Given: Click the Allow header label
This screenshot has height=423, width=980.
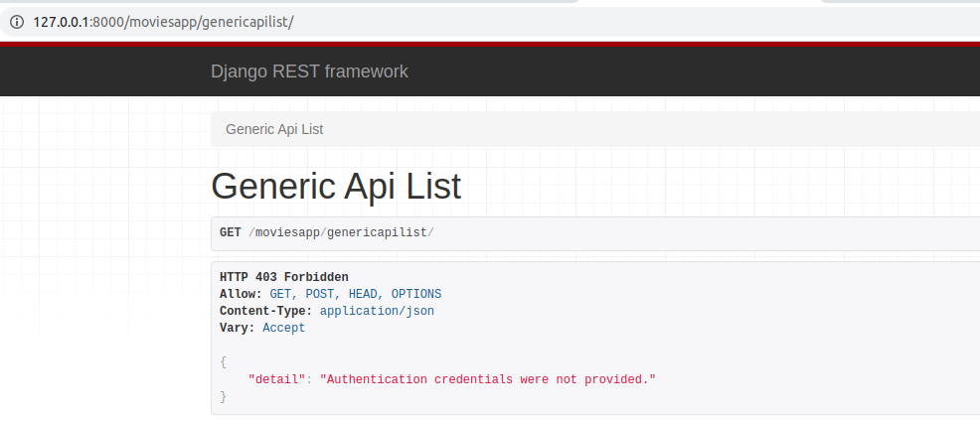Looking at the screenshot, I should [241, 294].
